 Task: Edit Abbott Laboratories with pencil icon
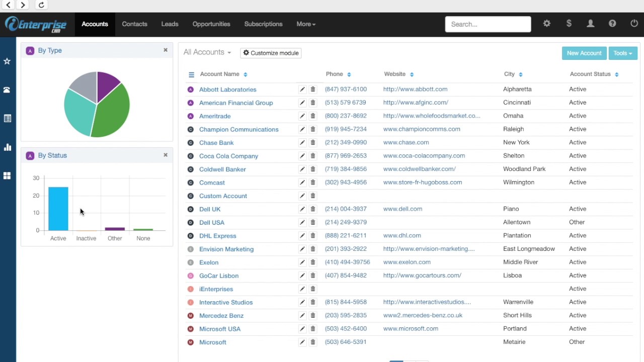click(302, 89)
